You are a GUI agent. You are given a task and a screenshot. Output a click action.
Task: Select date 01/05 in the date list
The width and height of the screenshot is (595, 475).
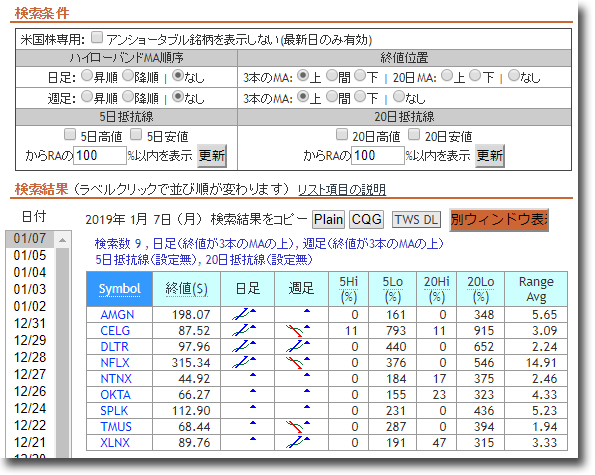click(30, 255)
